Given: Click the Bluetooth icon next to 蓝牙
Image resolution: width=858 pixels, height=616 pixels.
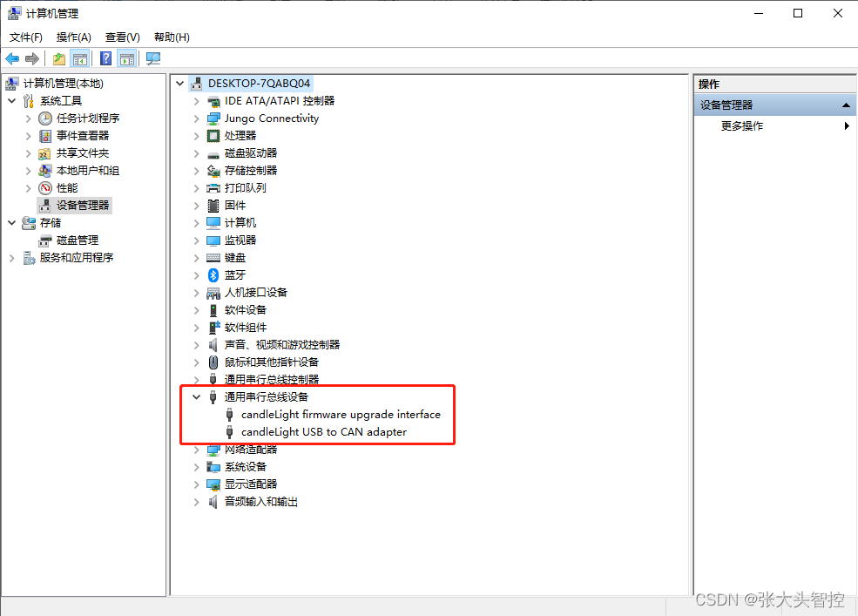Looking at the screenshot, I should (213, 274).
